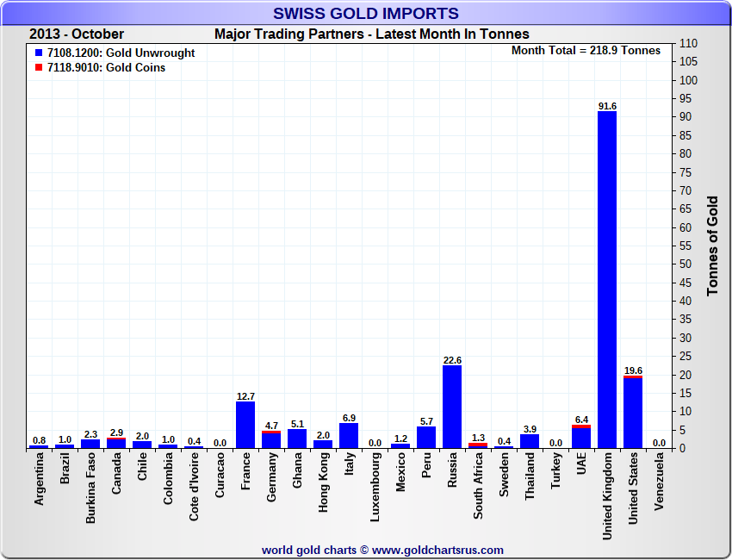Click the UAE bar

tap(581, 438)
